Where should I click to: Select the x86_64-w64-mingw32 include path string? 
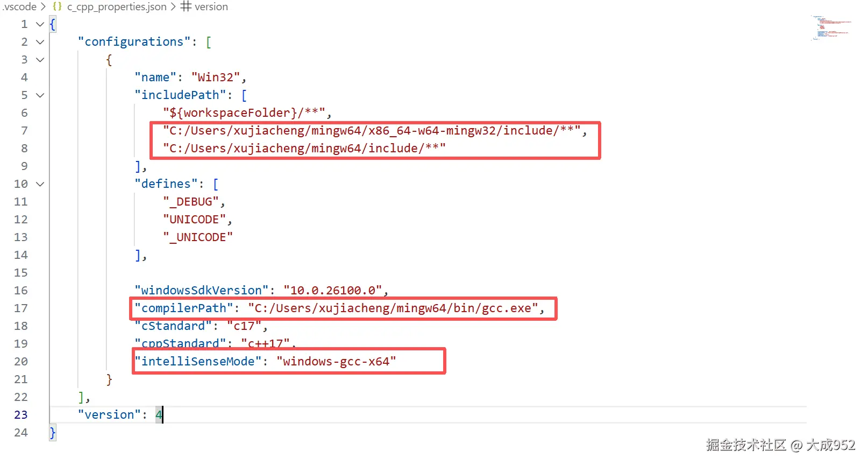(x=372, y=131)
